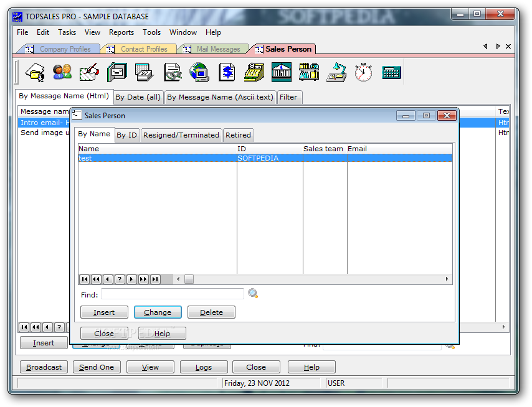Click the question mark in Mail Messages navigator
The image size is (532, 407).
pyautogui.click(x=59, y=327)
